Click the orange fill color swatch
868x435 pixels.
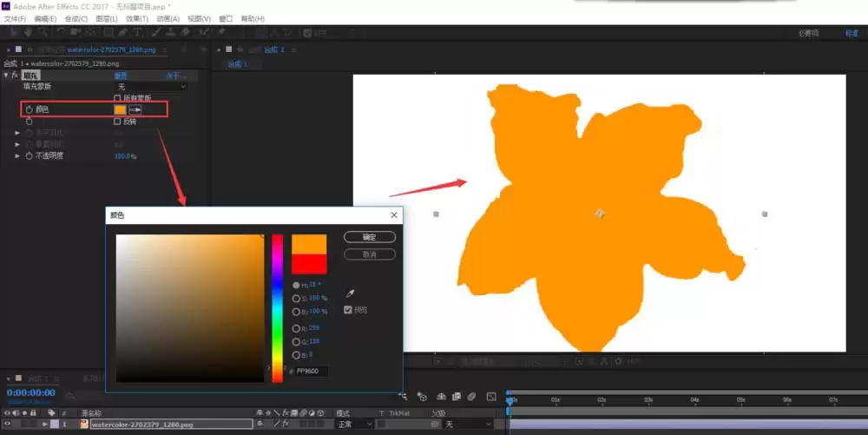[120, 109]
